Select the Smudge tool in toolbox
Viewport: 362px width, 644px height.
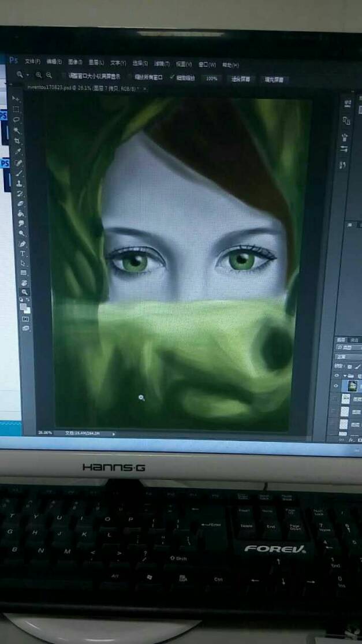click(21, 223)
